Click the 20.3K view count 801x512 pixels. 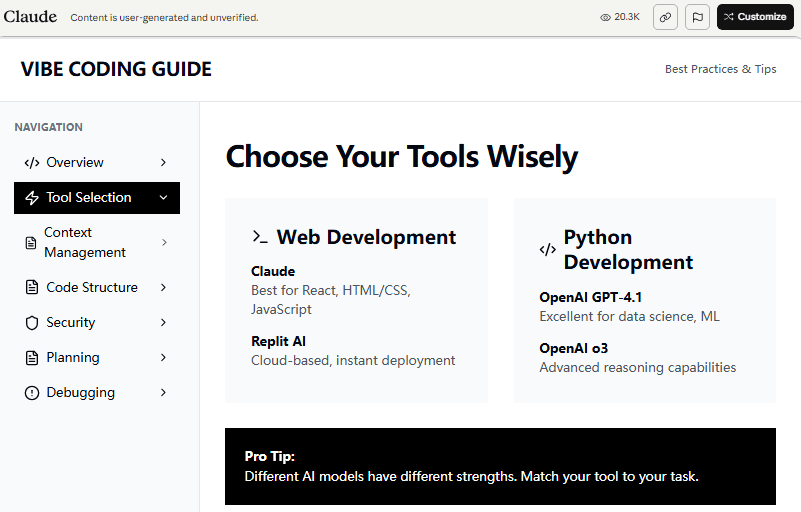point(627,17)
